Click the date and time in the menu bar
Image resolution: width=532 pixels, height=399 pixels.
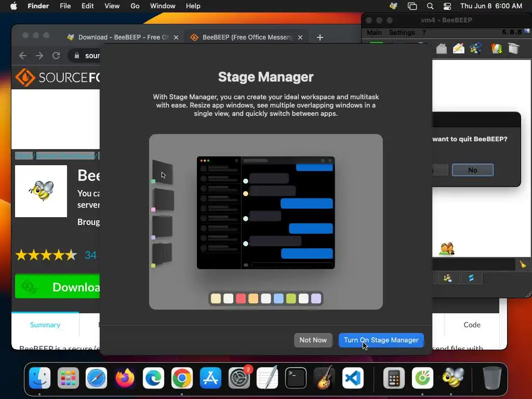[x=491, y=6]
